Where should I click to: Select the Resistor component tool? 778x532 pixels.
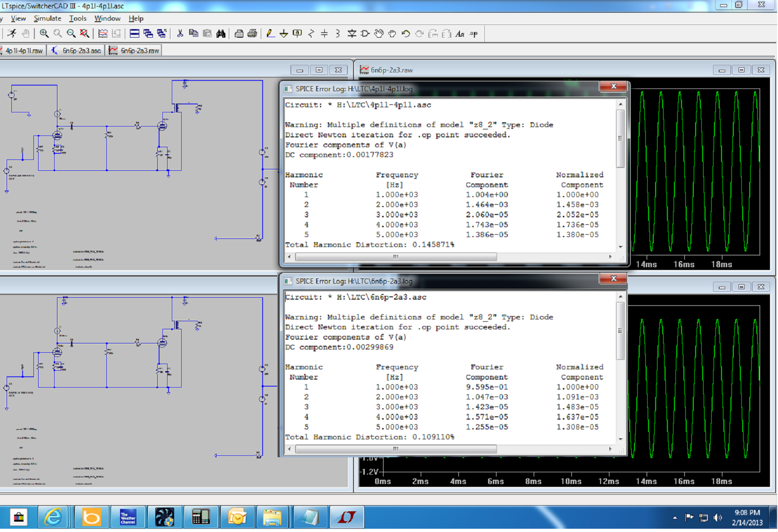click(x=311, y=33)
